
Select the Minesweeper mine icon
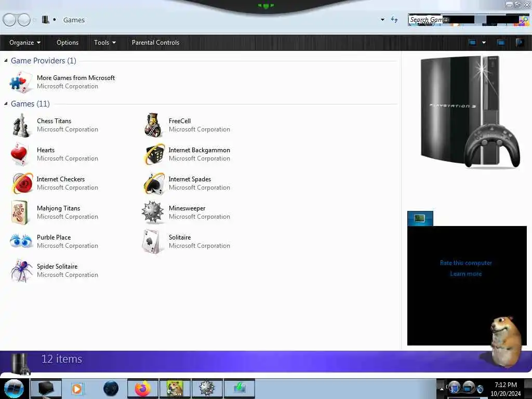pos(153,212)
